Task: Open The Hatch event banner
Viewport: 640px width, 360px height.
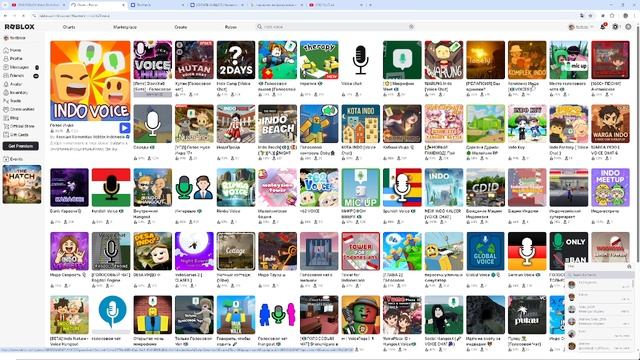Action: [22, 184]
